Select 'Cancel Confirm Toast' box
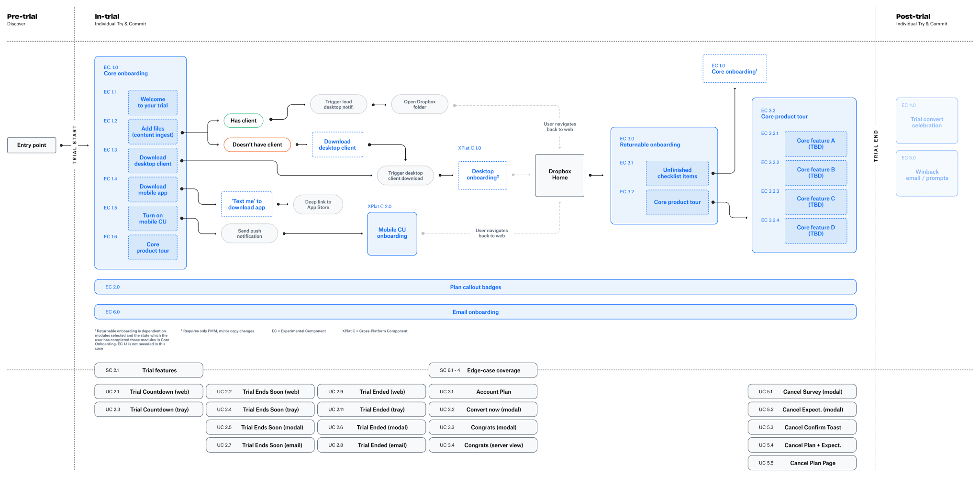 802,427
